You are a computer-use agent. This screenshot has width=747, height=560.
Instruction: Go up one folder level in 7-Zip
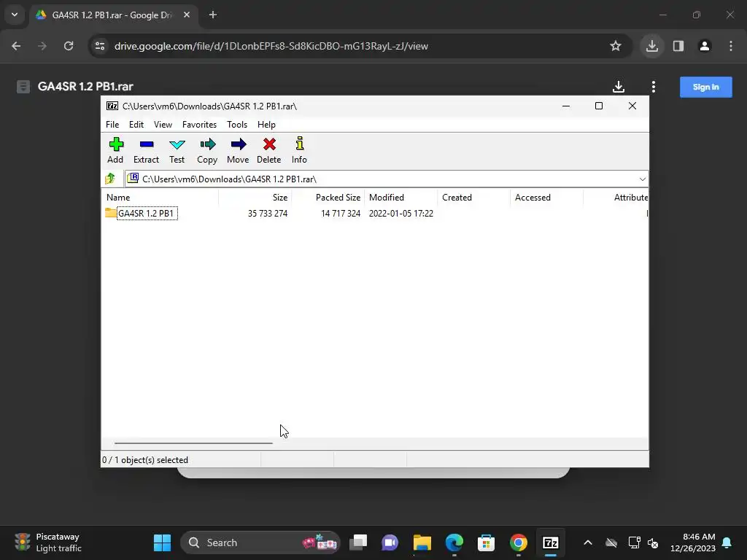[x=110, y=179]
